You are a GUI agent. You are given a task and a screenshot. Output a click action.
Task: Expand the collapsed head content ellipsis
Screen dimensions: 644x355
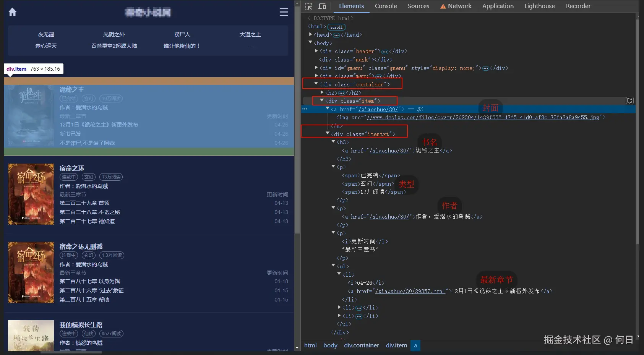coord(336,35)
